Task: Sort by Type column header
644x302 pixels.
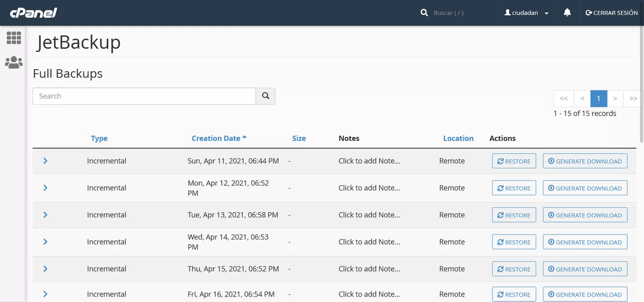Action: pyautogui.click(x=99, y=138)
